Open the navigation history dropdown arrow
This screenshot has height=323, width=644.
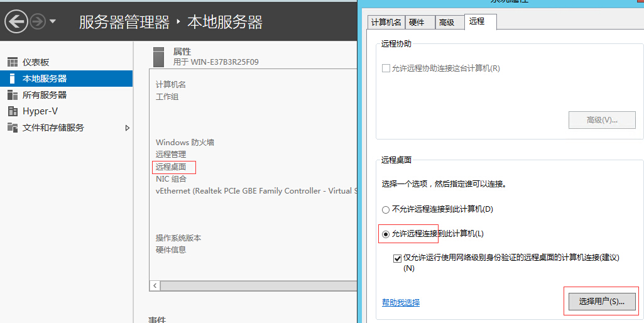[53, 22]
